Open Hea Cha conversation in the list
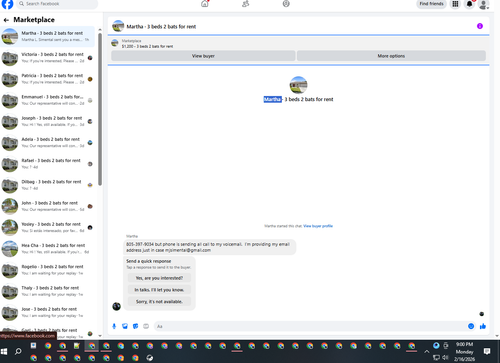The height and width of the screenshot is (363, 500). (47, 249)
